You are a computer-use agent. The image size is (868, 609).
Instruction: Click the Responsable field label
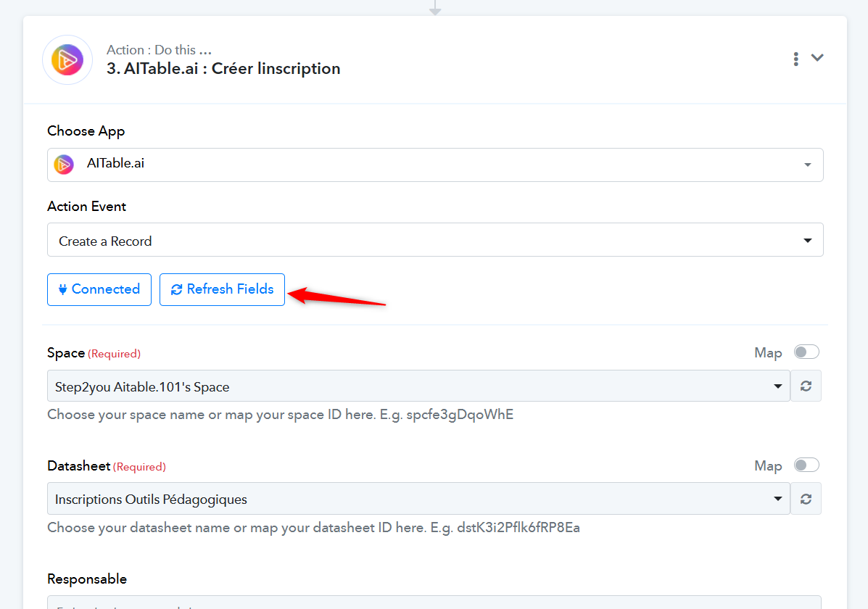87,579
